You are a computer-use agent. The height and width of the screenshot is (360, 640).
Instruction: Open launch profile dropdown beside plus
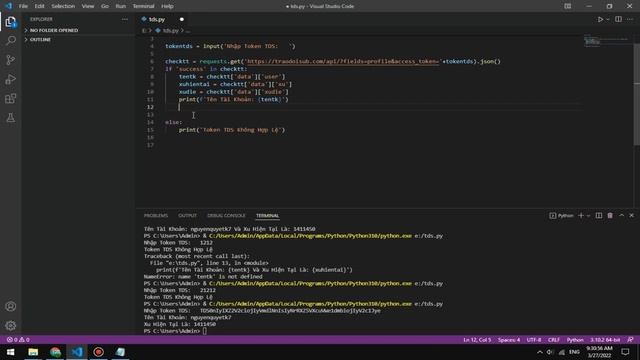click(588, 216)
